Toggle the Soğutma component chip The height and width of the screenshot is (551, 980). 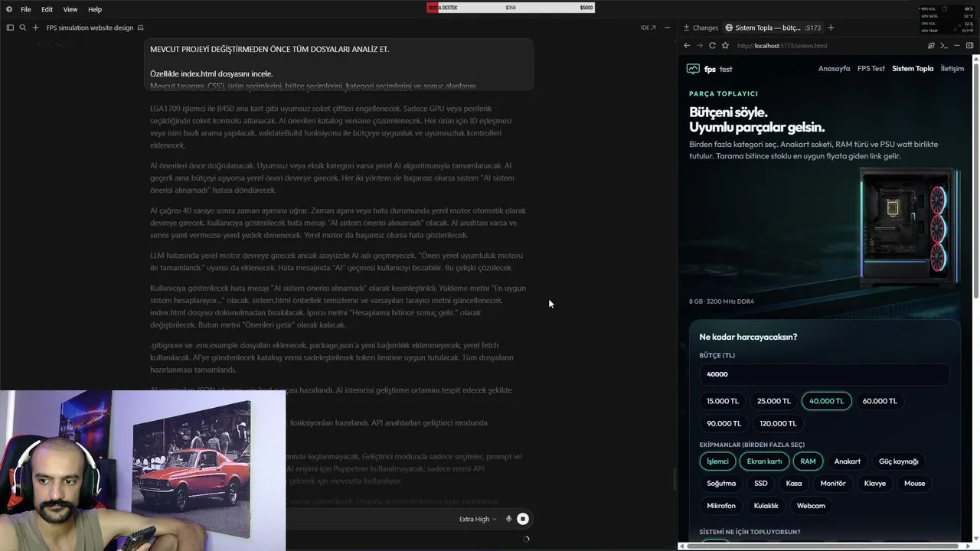pyautogui.click(x=721, y=484)
